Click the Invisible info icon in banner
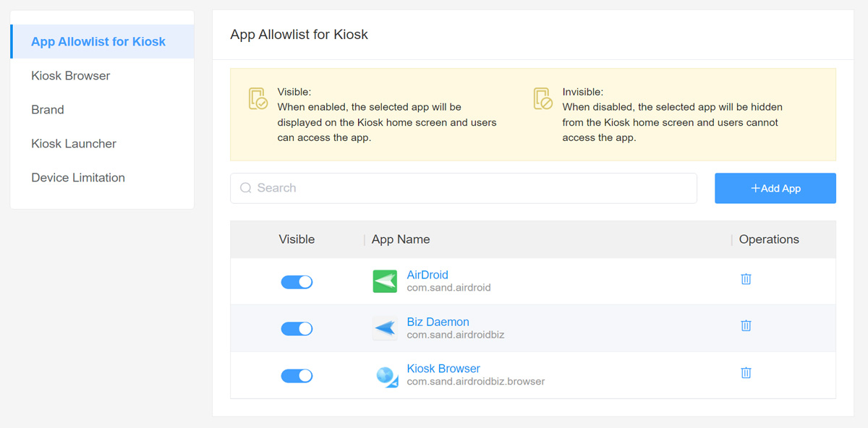868x428 pixels. 543,99
